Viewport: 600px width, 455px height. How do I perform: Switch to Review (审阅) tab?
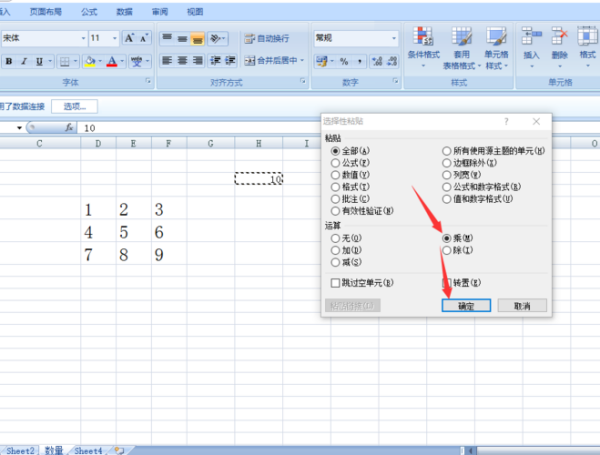click(x=160, y=12)
